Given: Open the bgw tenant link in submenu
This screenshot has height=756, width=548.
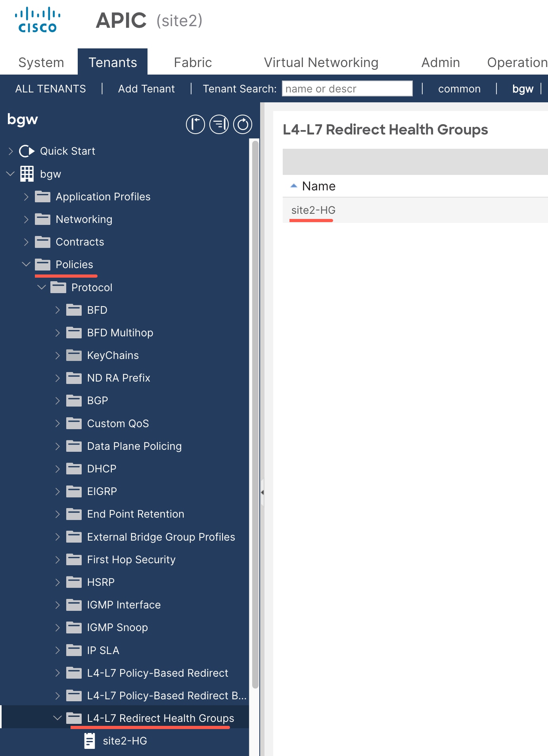Looking at the screenshot, I should pos(523,88).
